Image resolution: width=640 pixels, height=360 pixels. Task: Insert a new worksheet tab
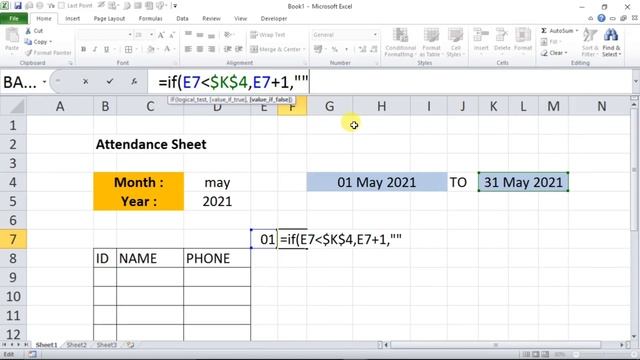130,345
